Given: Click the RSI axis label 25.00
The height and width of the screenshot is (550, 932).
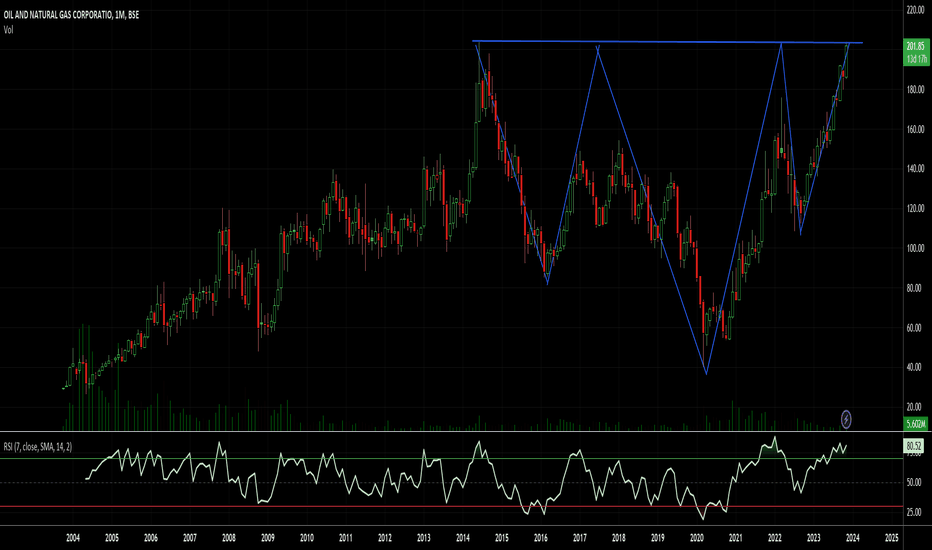Looking at the screenshot, I should (914, 512).
